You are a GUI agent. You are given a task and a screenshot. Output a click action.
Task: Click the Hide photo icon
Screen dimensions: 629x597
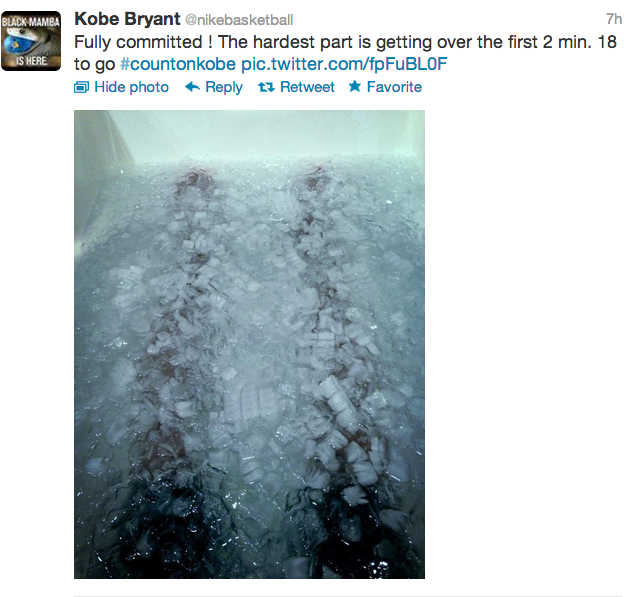pos(81,87)
